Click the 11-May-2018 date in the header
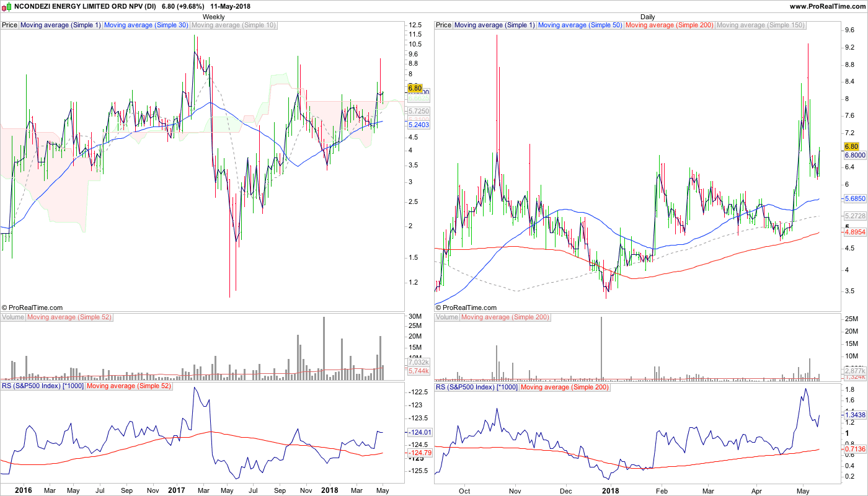The image size is (868, 496). coord(231,6)
